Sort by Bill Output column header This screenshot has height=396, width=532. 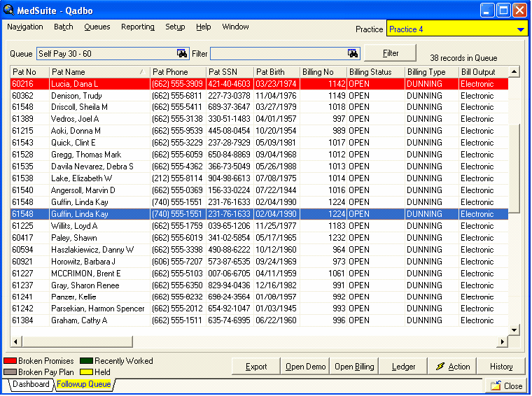tap(484, 72)
